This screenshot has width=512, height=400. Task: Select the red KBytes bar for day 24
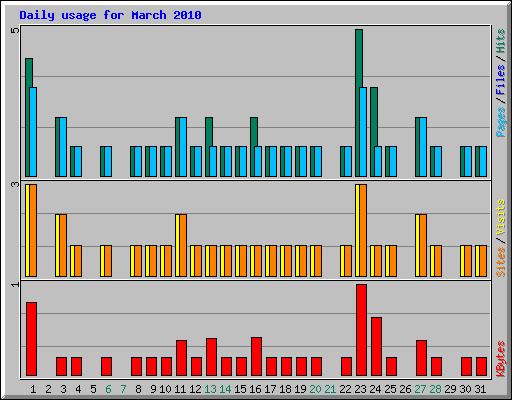pyautogui.click(x=376, y=347)
